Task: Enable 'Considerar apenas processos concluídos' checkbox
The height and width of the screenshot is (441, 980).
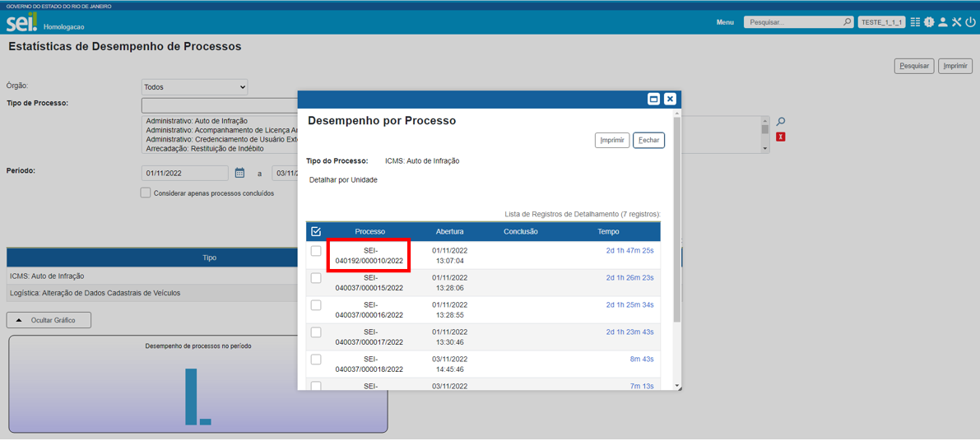Action: tap(146, 193)
